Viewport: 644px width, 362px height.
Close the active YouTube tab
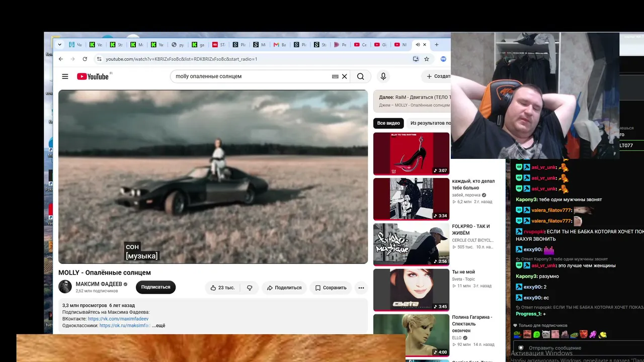[425, 45]
